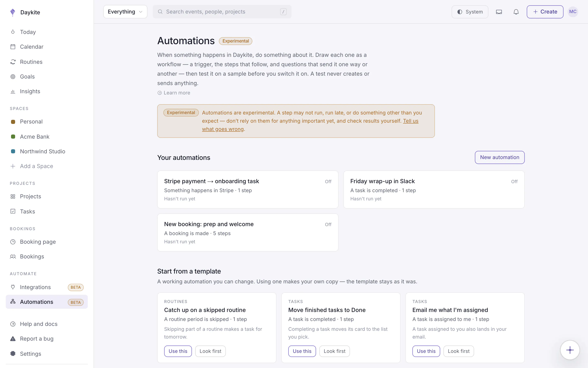Screen dimensions: 588x368
Task: Open Bookings in the sidebar
Action: pyautogui.click(x=47, y=257)
